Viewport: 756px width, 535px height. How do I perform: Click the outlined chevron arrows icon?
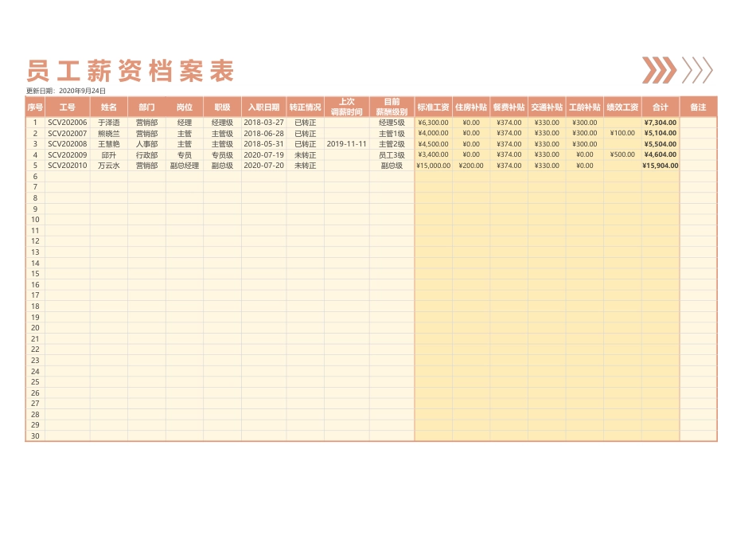pyautogui.click(x=697, y=70)
